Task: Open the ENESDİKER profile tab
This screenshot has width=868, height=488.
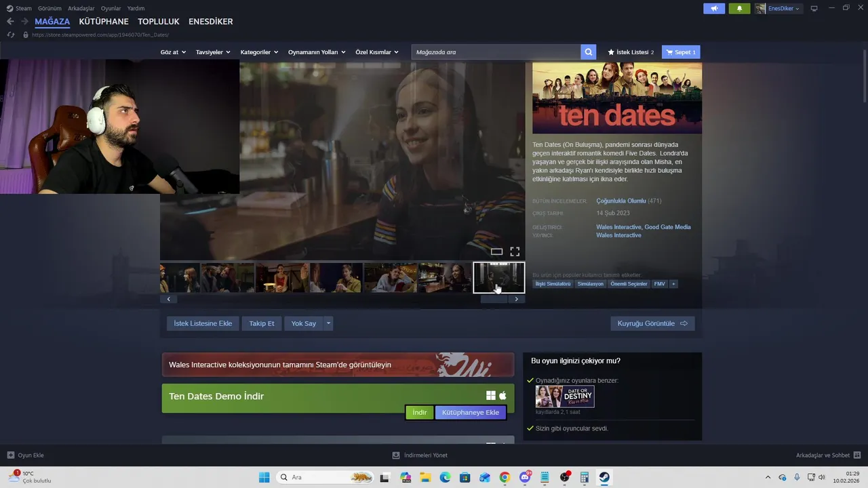Action: click(x=211, y=22)
